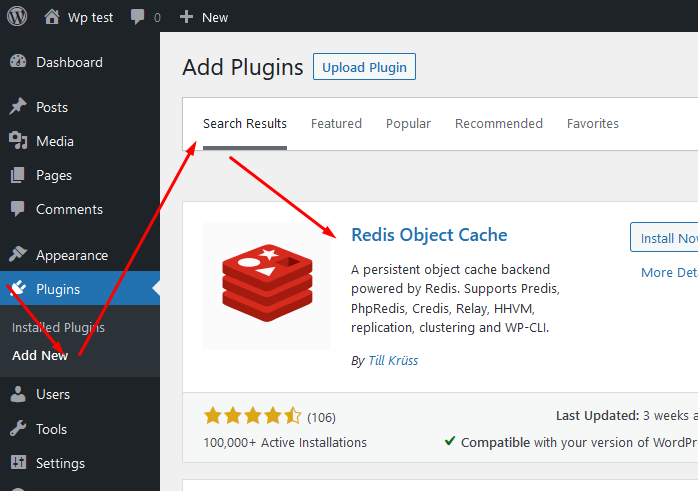Open the Media library menu
Image resolution: width=698 pixels, height=491 pixels.
(x=54, y=141)
